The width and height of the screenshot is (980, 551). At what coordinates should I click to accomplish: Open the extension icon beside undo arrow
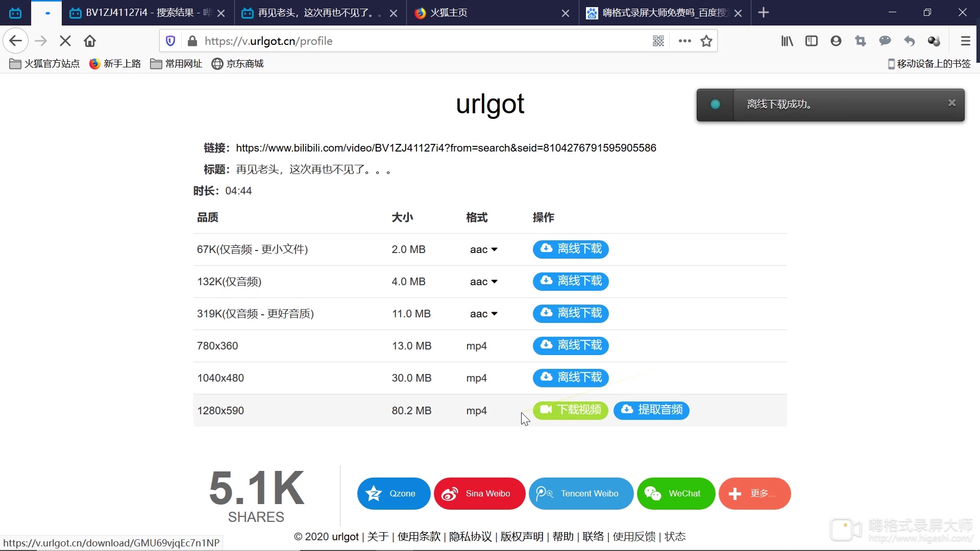[934, 41]
